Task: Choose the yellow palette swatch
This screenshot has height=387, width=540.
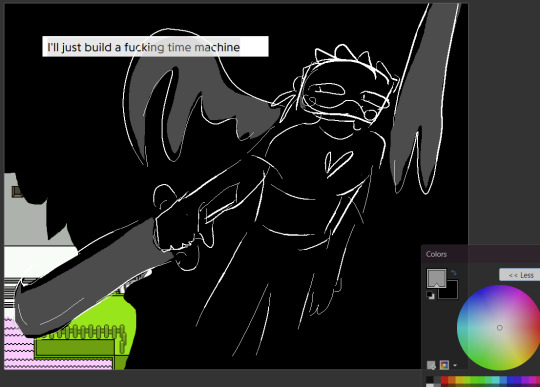Action: (x=459, y=380)
